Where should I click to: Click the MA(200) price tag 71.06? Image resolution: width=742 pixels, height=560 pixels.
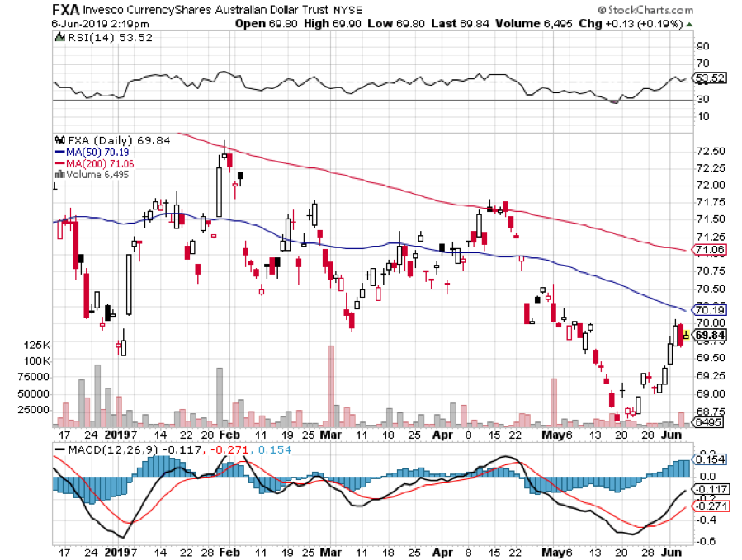709,249
